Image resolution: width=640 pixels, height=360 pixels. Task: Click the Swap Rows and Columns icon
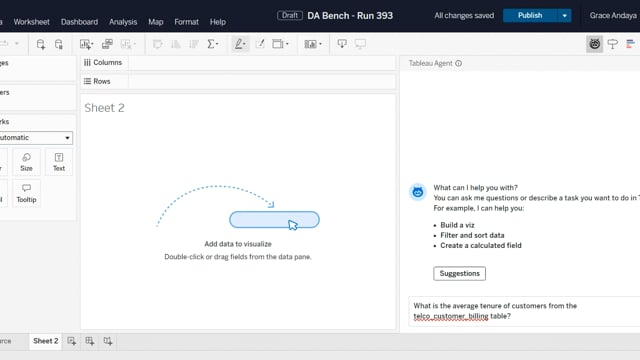click(158, 44)
